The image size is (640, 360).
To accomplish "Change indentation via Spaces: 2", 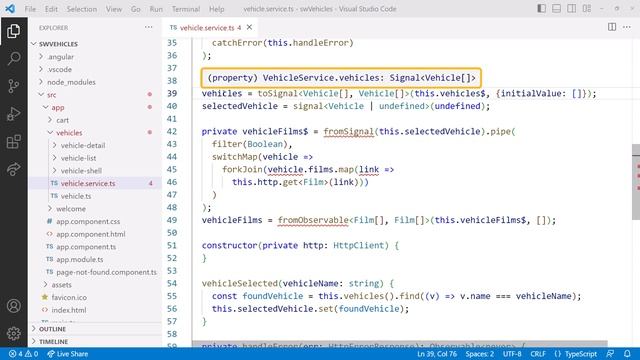I will pos(480,354).
